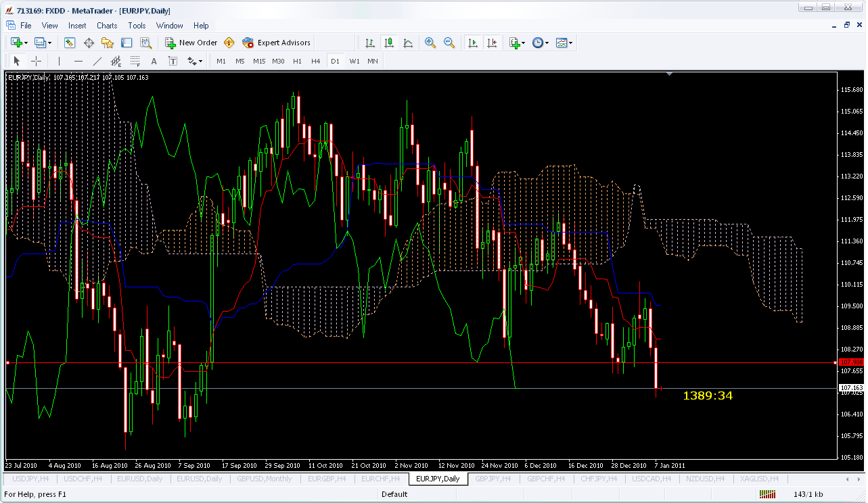Image resolution: width=868 pixels, height=503 pixels.
Task: Open the Periods clock dropdown
Action: (x=541, y=43)
